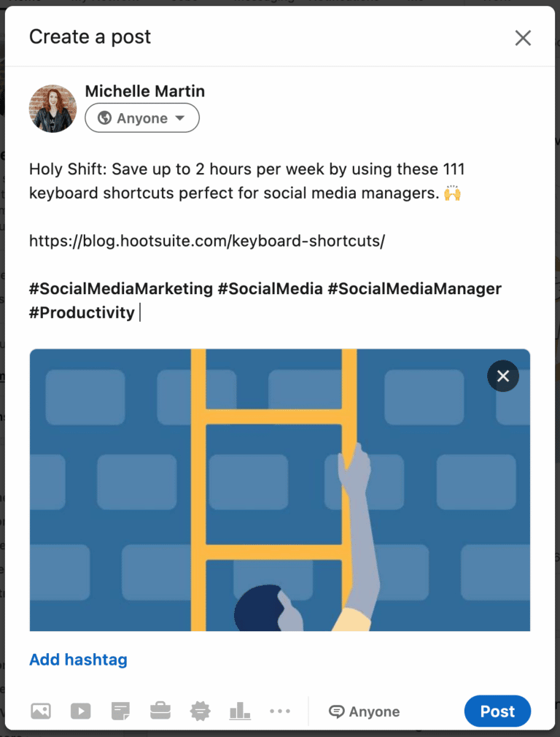Open the create a poll chart icon
The image size is (560, 737).
coord(240,711)
